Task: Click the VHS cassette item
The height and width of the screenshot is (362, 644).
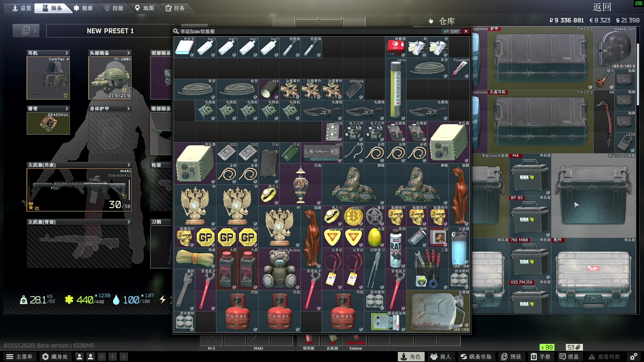Action: (322, 153)
